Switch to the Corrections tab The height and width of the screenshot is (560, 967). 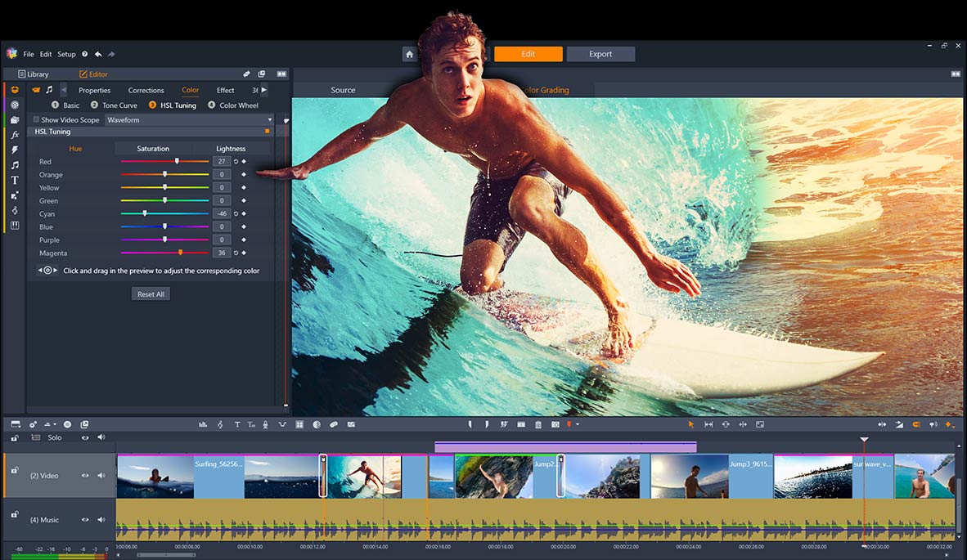coord(146,90)
